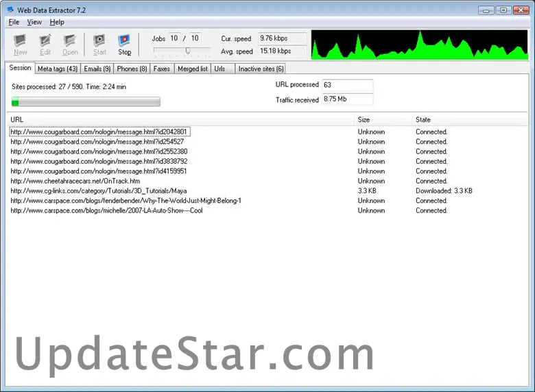535x392 pixels.
Task: Switch to the Emails (9) tab
Action: 97,69
